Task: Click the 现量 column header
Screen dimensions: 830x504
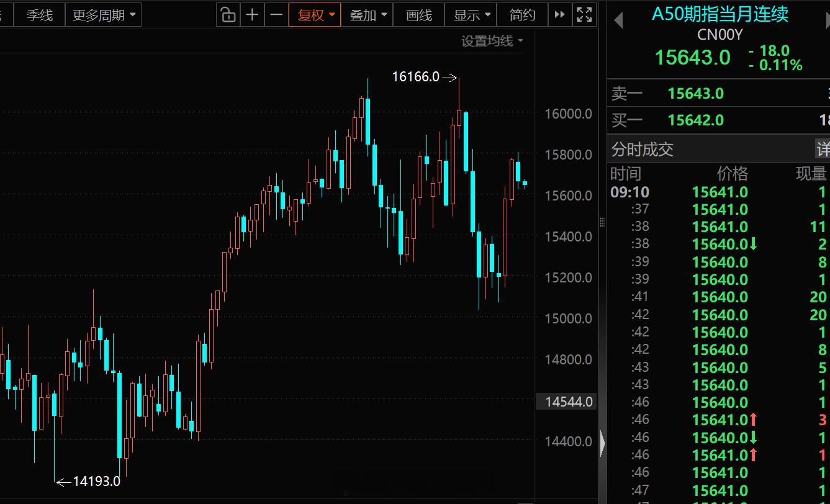Action: (811, 174)
